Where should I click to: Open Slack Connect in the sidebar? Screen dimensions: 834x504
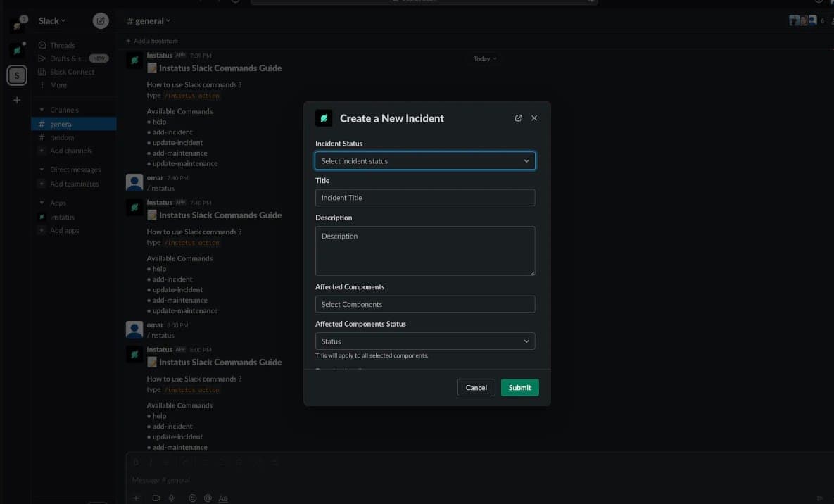point(73,72)
